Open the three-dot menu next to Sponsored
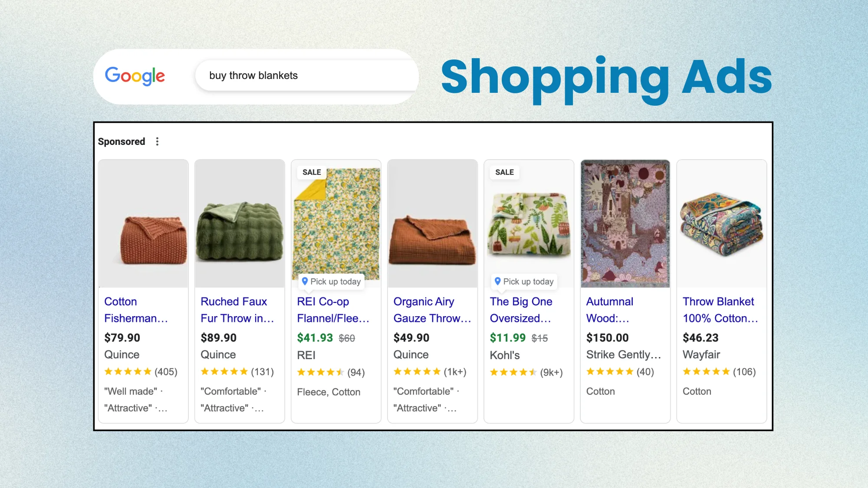 (157, 141)
